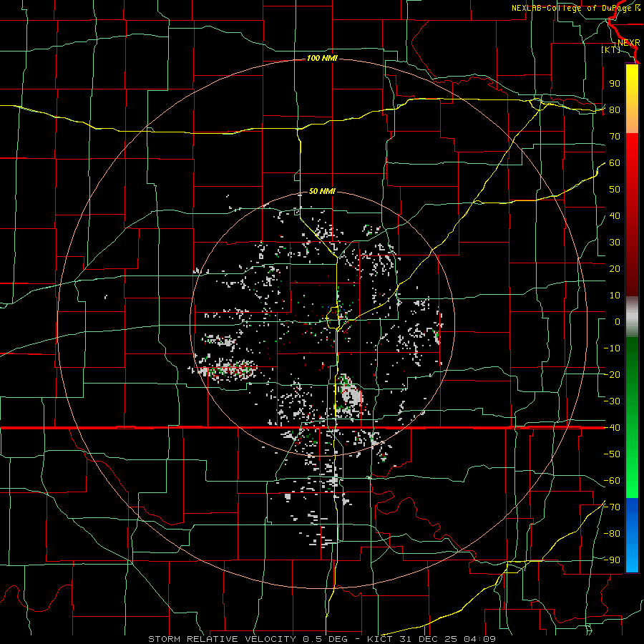Screen dimensions: 644x644
Task: Click the 90 value on velocity scale
Action: click(615, 84)
